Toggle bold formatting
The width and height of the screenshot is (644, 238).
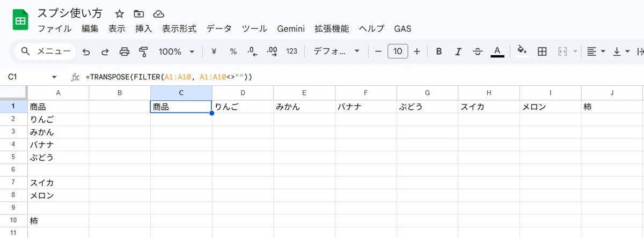439,51
